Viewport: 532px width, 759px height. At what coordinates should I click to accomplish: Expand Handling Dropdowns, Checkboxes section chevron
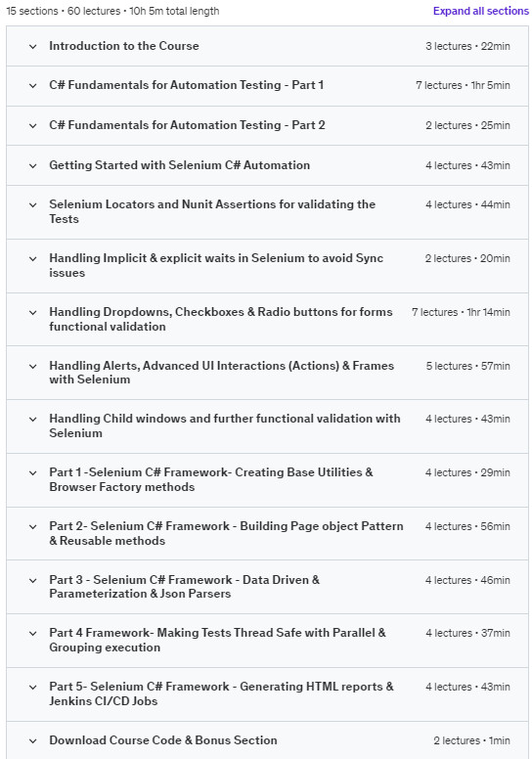click(x=33, y=313)
